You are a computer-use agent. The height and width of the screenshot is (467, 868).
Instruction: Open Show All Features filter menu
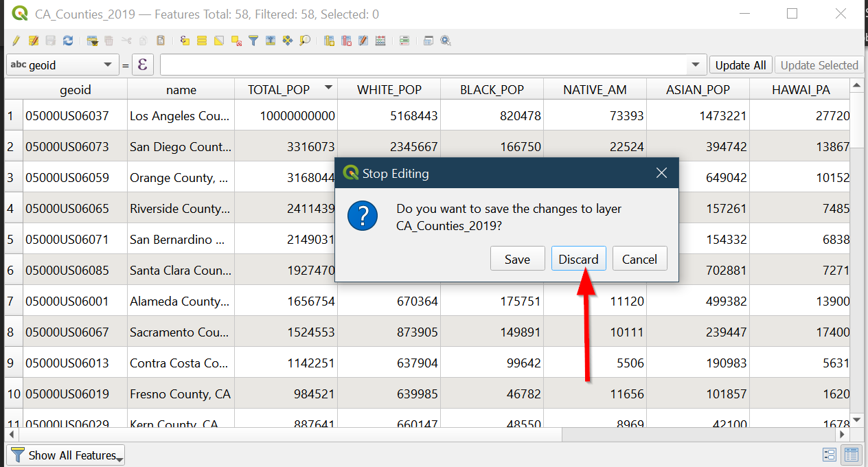click(66, 455)
